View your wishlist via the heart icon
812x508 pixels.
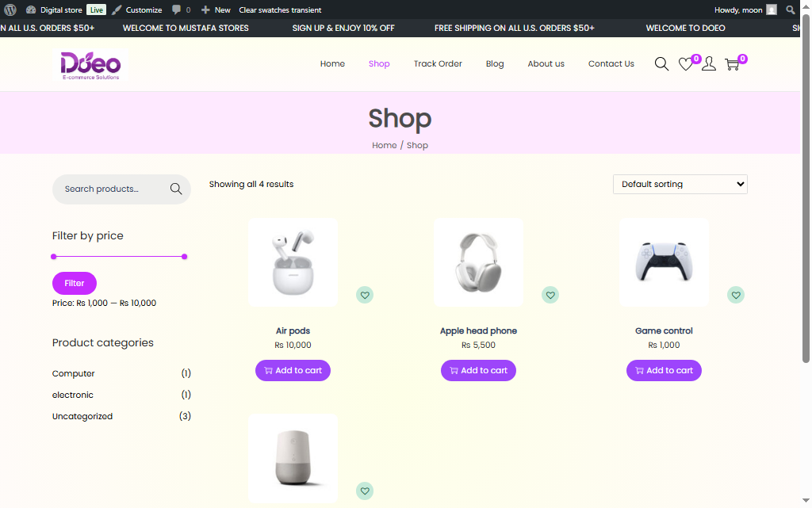point(685,64)
